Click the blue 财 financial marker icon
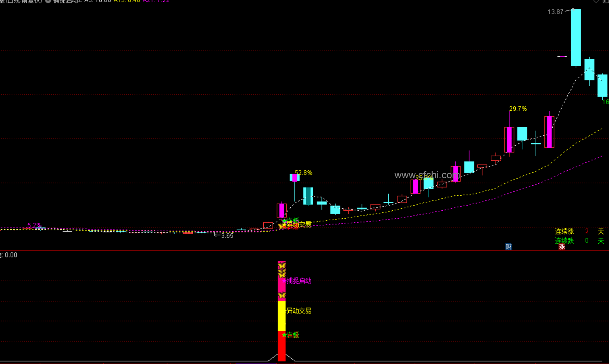The width and height of the screenshot is (609, 364). tap(509, 247)
